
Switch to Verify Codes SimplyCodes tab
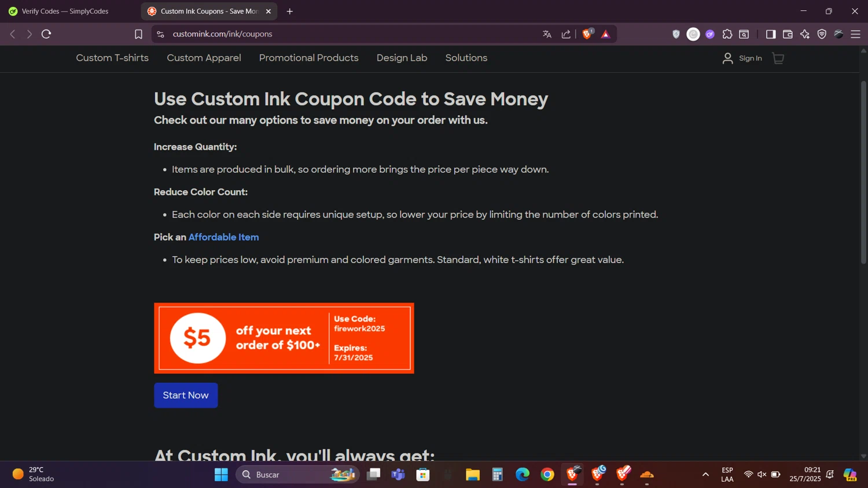coord(65,11)
